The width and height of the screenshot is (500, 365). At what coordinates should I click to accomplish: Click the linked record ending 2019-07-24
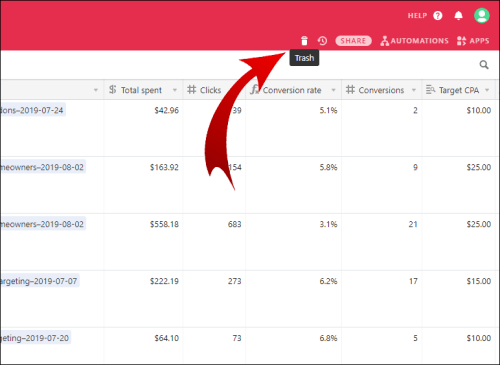click(x=32, y=110)
